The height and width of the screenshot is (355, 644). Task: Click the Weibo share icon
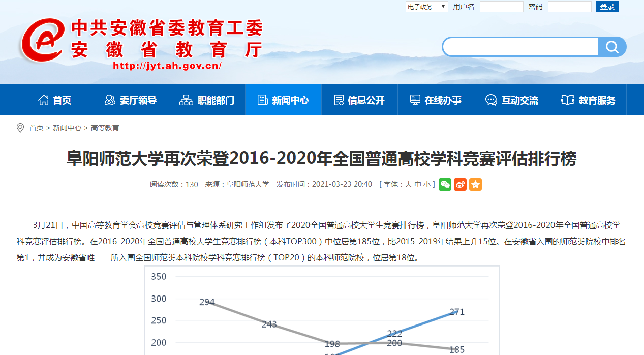click(460, 185)
